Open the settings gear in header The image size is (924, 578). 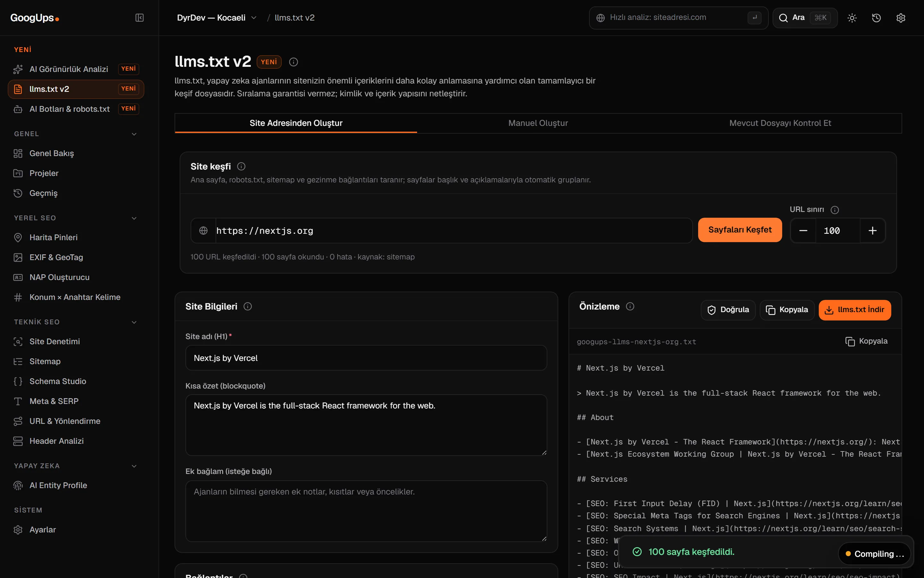901,18
